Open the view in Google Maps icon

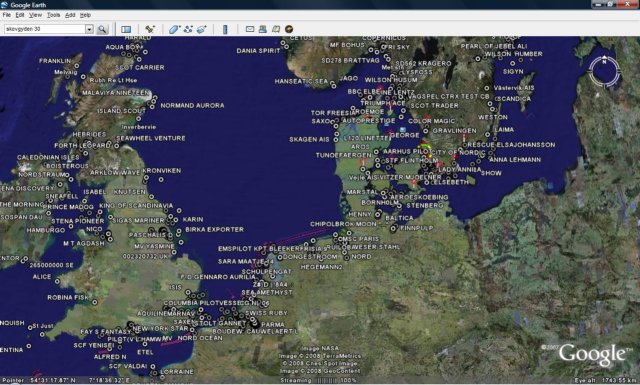pos(276,29)
